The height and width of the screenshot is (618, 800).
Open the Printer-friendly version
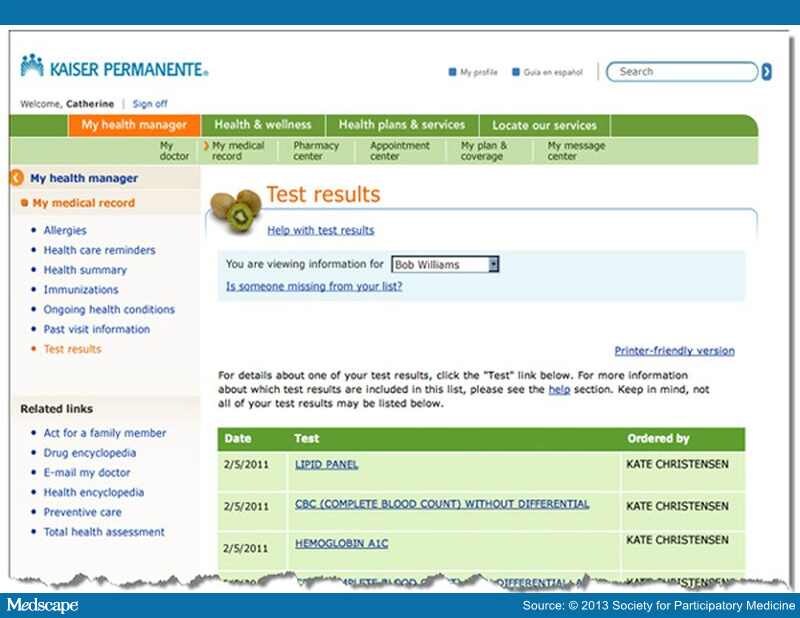675,350
